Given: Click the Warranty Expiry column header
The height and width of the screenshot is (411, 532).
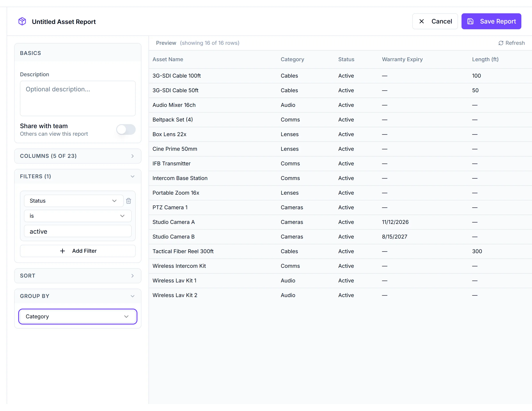Looking at the screenshot, I should click(x=402, y=59).
